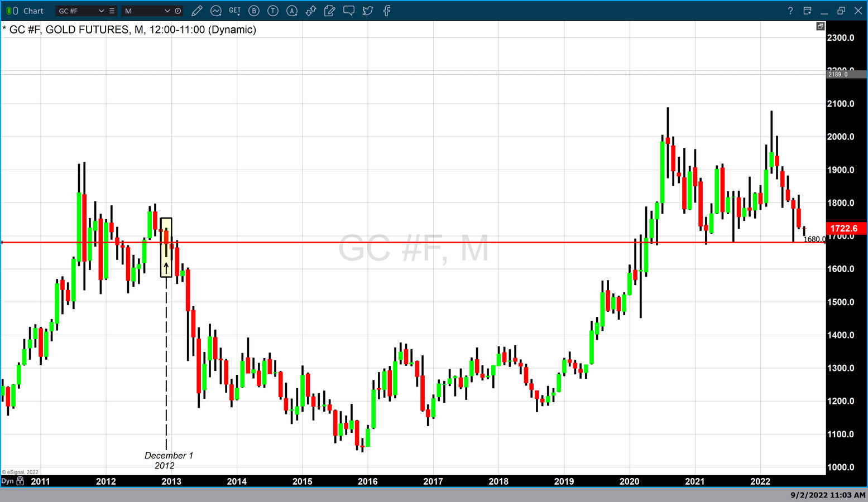Share chart via Facebook icon

pos(387,11)
